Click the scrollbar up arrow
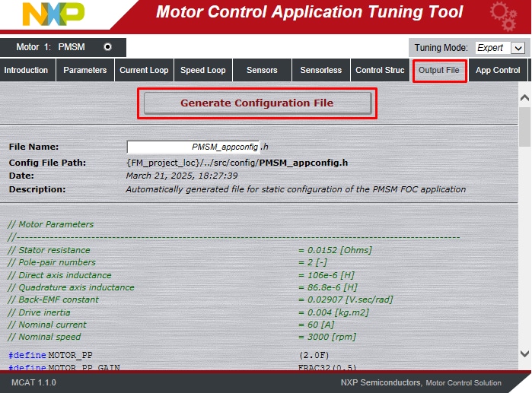The image size is (532, 393). 524,97
